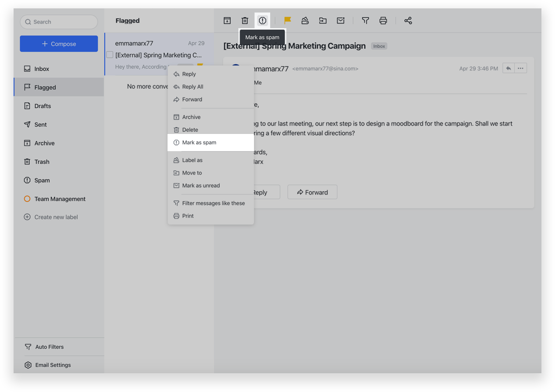Click the Print icon in the toolbar
Screen dimensions: 555x392
383,21
